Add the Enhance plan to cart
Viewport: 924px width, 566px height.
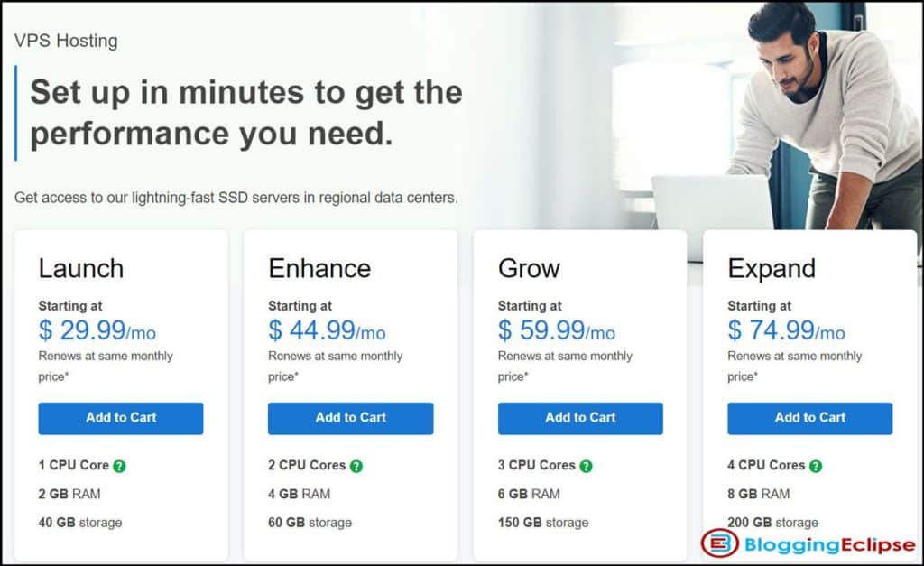coord(350,418)
